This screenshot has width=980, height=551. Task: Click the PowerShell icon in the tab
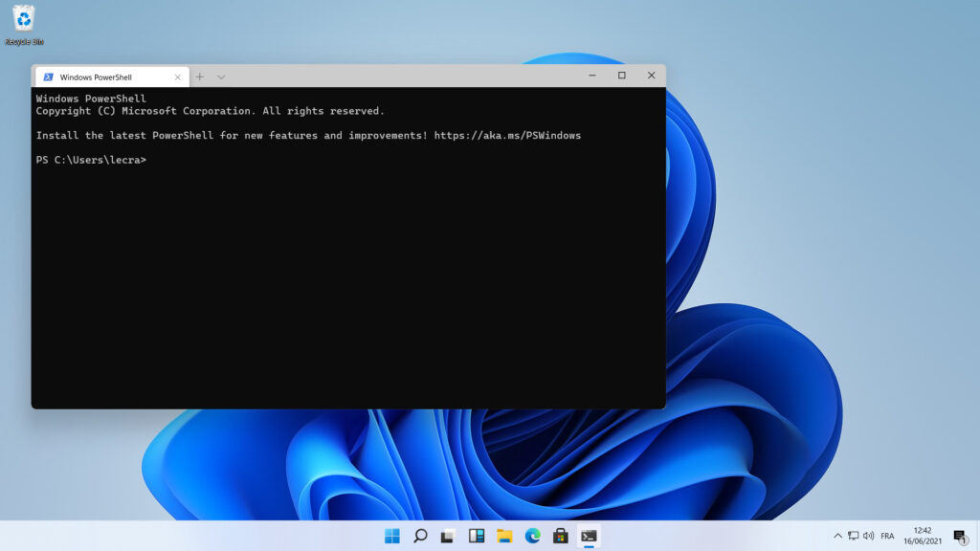(x=48, y=77)
